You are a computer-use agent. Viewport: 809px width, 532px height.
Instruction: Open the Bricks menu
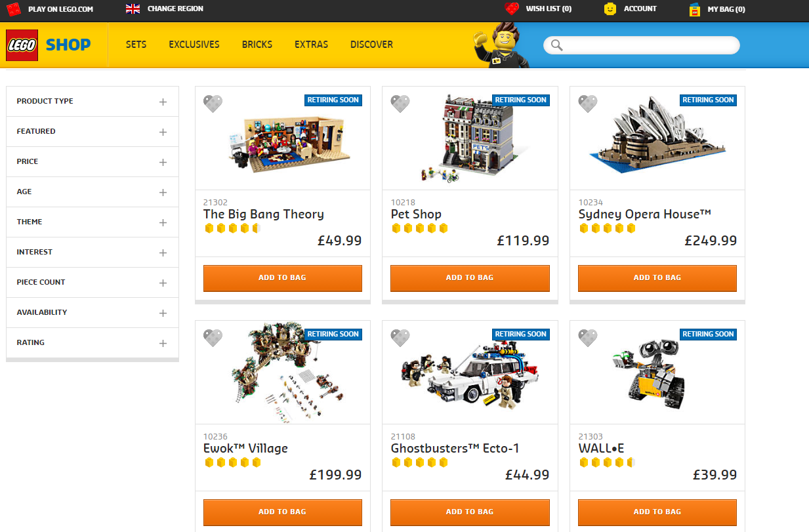257,45
